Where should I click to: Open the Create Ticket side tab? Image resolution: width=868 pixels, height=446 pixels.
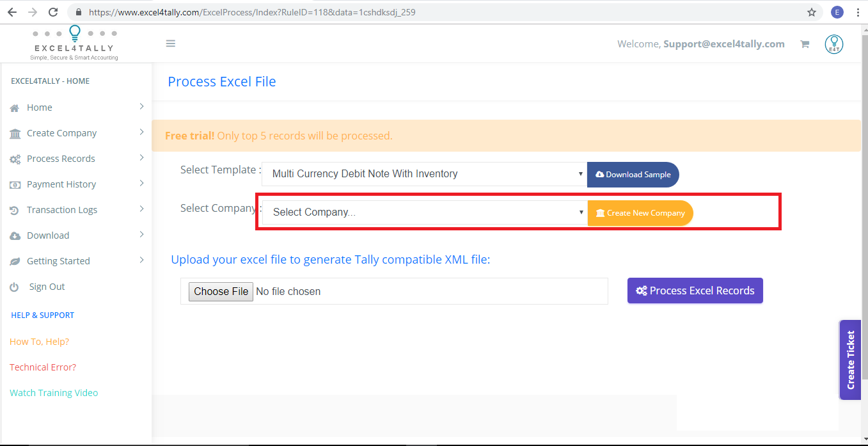click(850, 360)
